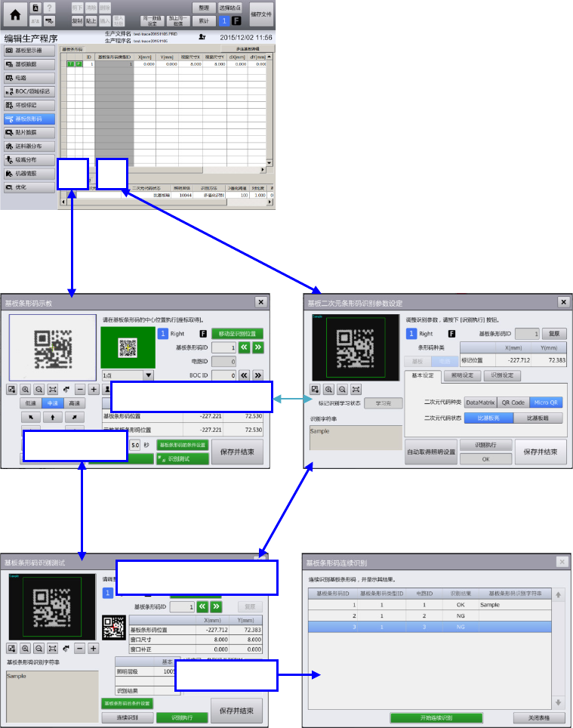Zoom in on the recognition test dialog image
Screen dimensions: 573x728
pyautogui.click(x=26, y=648)
